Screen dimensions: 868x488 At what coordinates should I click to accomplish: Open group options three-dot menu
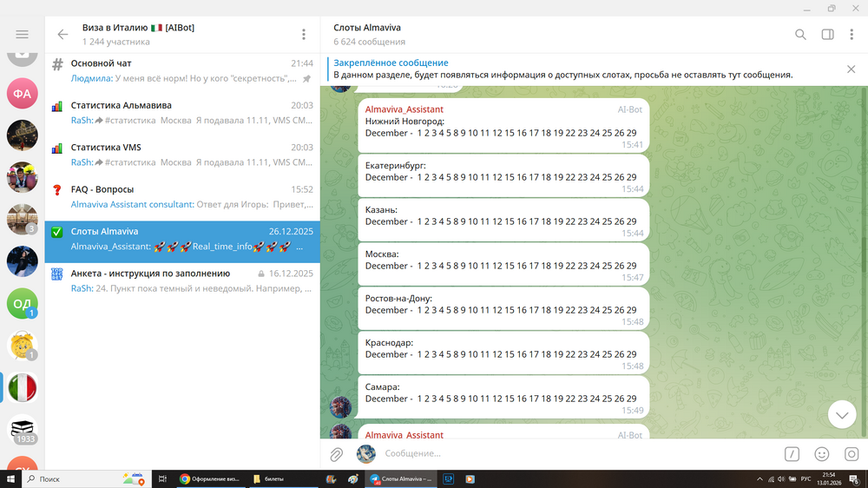303,35
